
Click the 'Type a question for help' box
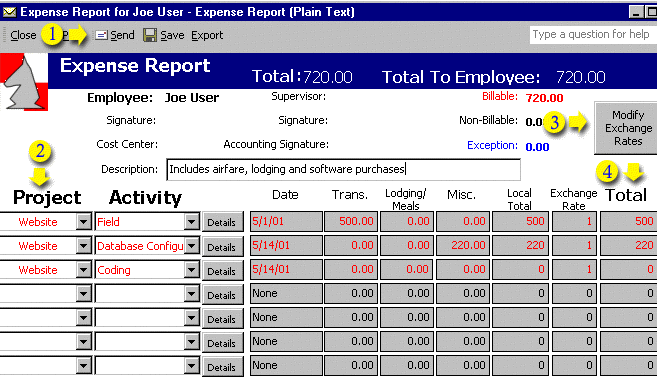[x=592, y=34]
